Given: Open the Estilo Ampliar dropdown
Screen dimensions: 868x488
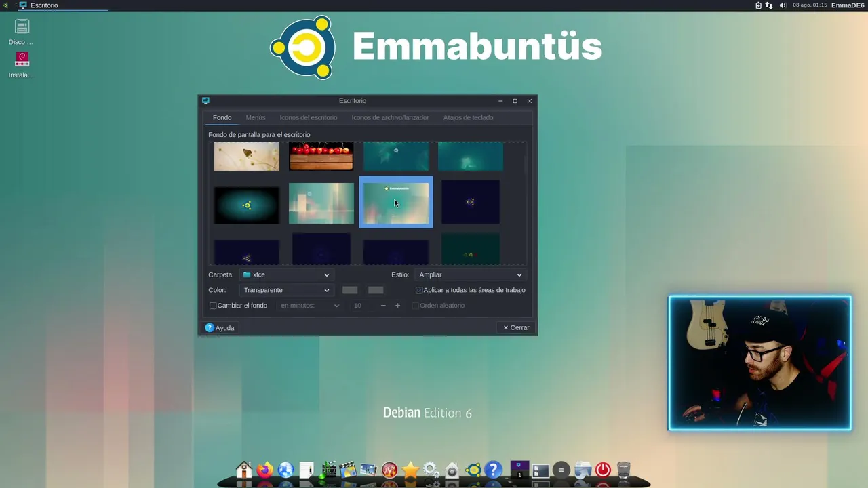Looking at the screenshot, I should pyautogui.click(x=470, y=274).
